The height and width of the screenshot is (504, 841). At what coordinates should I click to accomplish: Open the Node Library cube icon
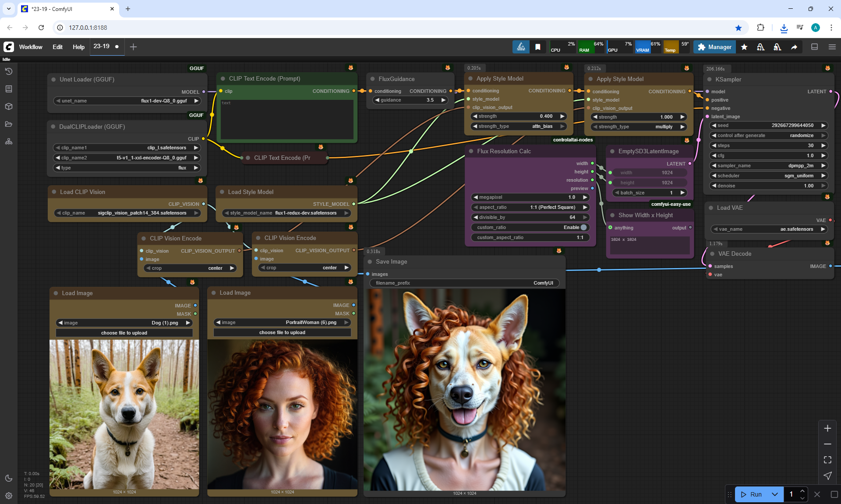(x=9, y=106)
